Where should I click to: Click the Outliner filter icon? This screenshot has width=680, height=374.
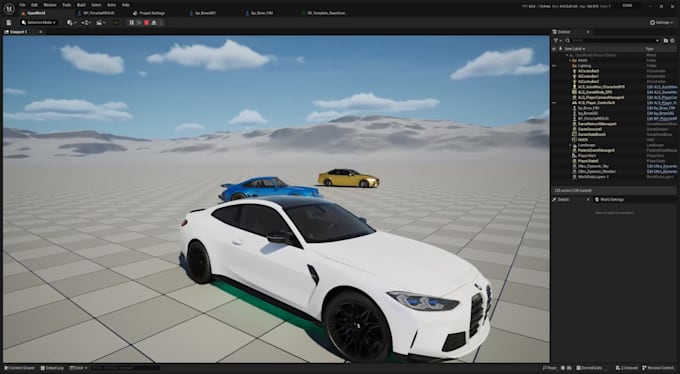[557, 40]
